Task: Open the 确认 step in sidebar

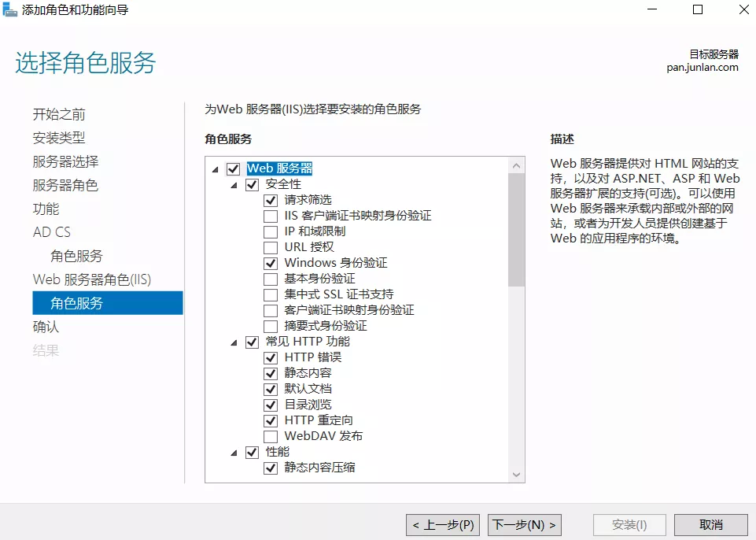Action: [x=46, y=327]
